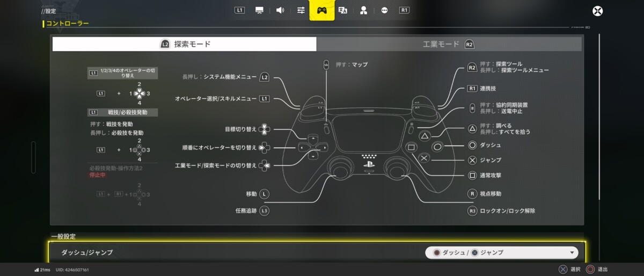Open the three-dots other settings icon

coord(384,10)
